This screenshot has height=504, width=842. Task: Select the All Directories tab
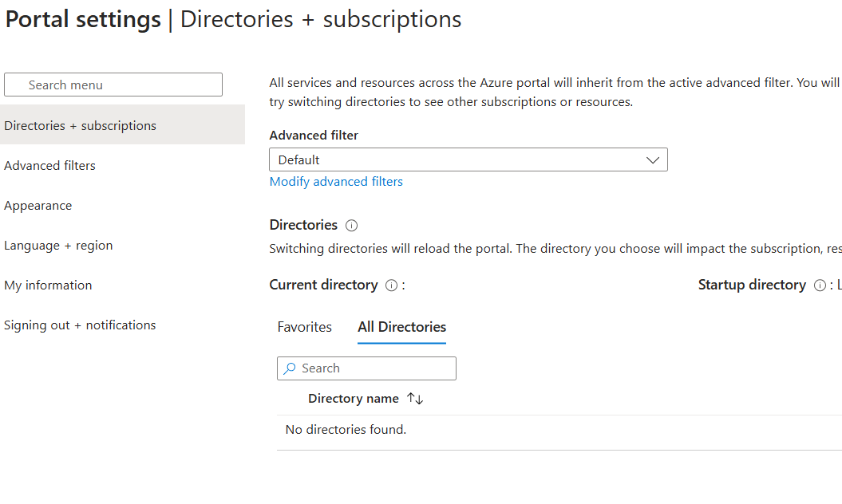pyautogui.click(x=401, y=327)
